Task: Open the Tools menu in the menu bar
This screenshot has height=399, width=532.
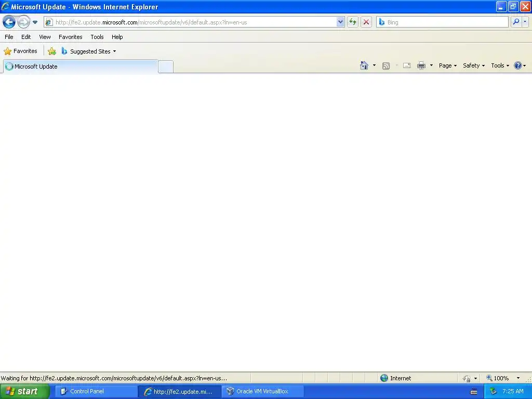Action: coord(97,37)
